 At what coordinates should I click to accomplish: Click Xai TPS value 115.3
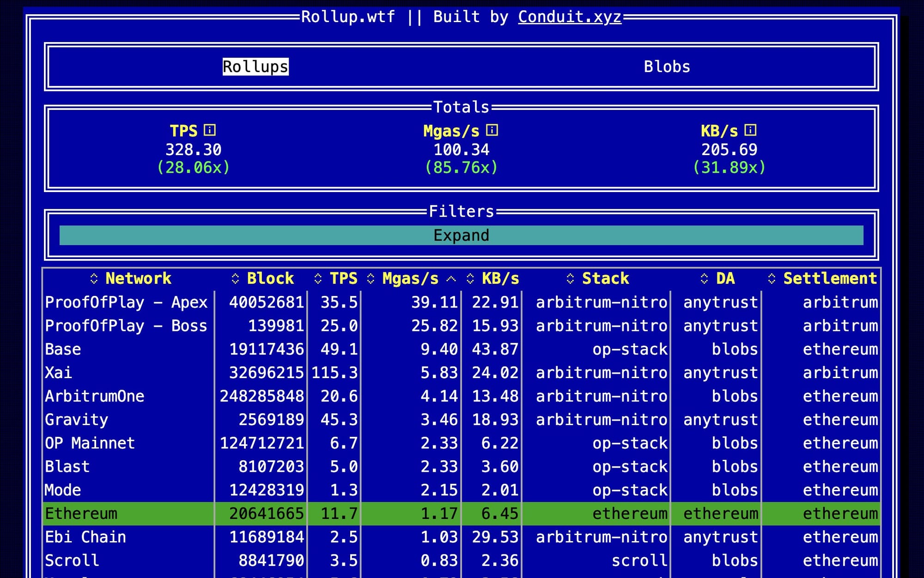pos(335,373)
